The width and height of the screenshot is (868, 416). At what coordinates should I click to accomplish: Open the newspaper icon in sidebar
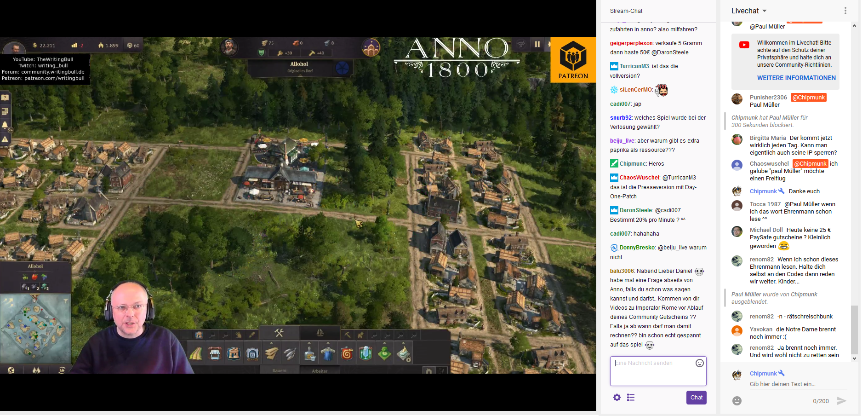(5, 111)
